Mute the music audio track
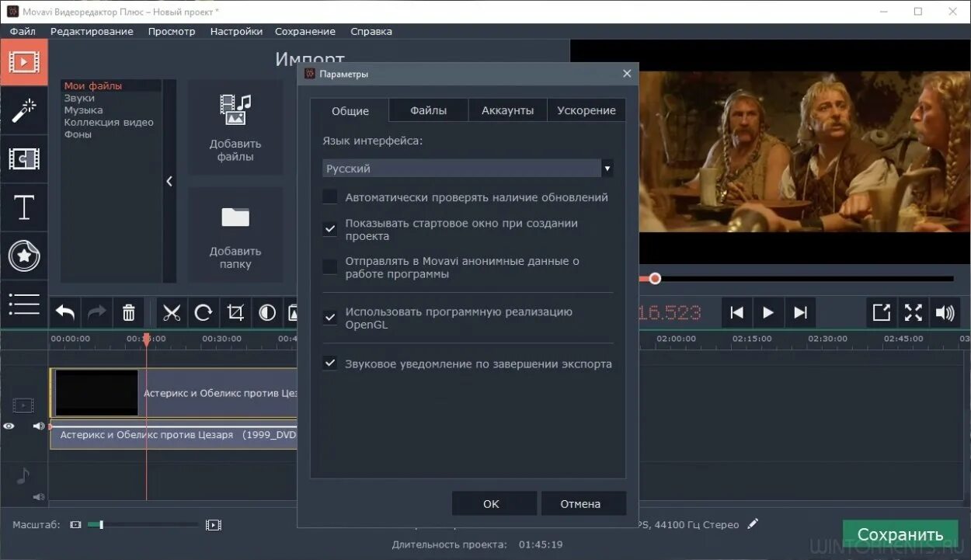 [x=39, y=496]
